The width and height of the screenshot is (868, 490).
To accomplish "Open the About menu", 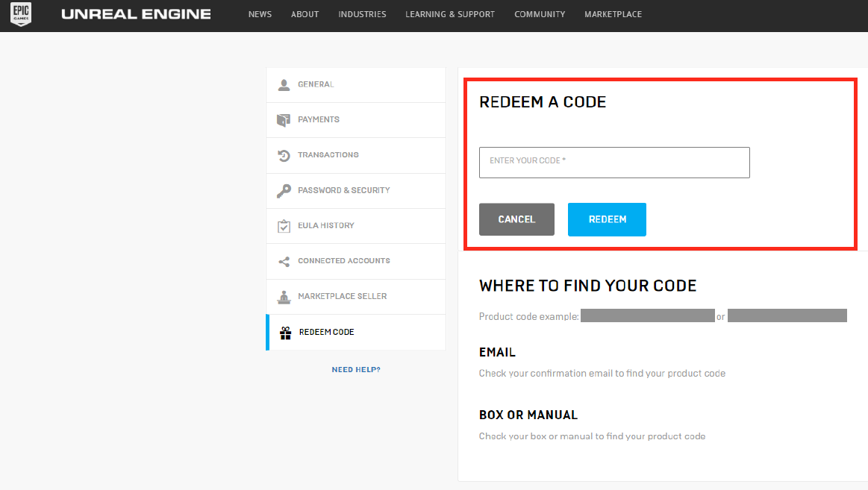I will coord(305,14).
